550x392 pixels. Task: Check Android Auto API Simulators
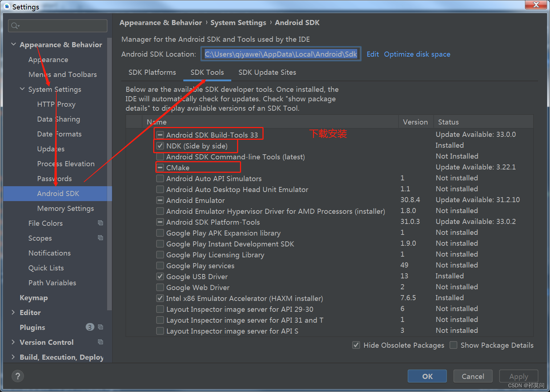click(x=160, y=179)
